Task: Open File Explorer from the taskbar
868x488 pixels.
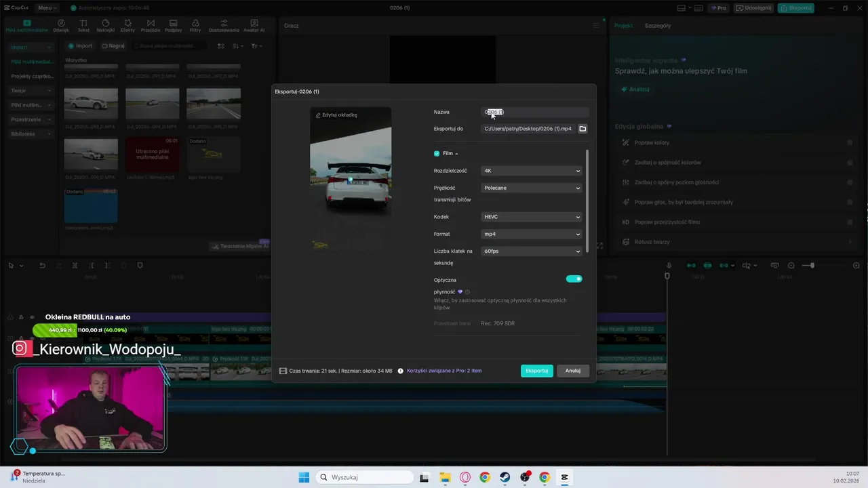Action: pyautogui.click(x=445, y=477)
